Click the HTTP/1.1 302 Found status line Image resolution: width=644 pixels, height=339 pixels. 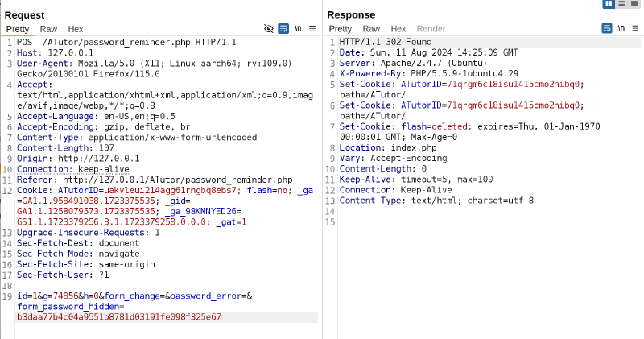pyautogui.click(x=386, y=42)
